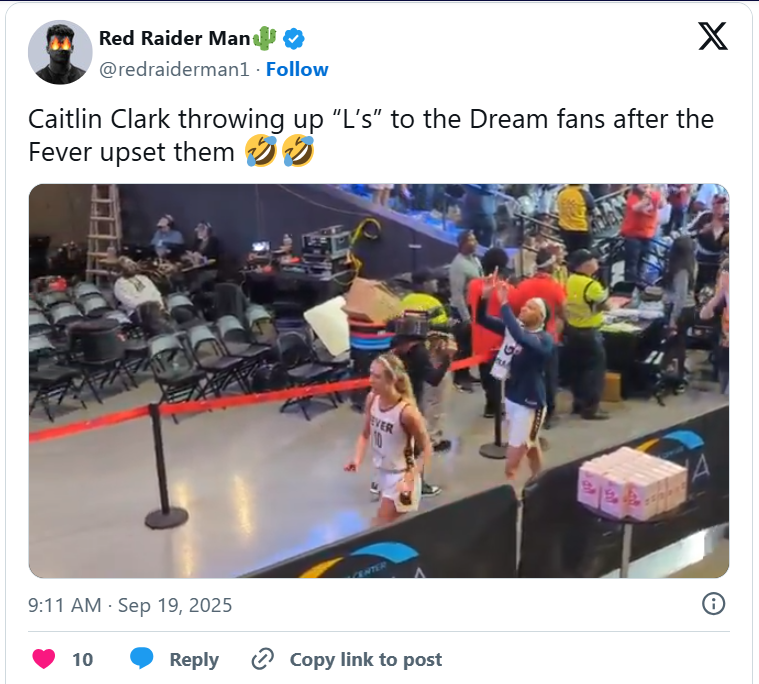Follow the redraiderman1 account

click(297, 69)
